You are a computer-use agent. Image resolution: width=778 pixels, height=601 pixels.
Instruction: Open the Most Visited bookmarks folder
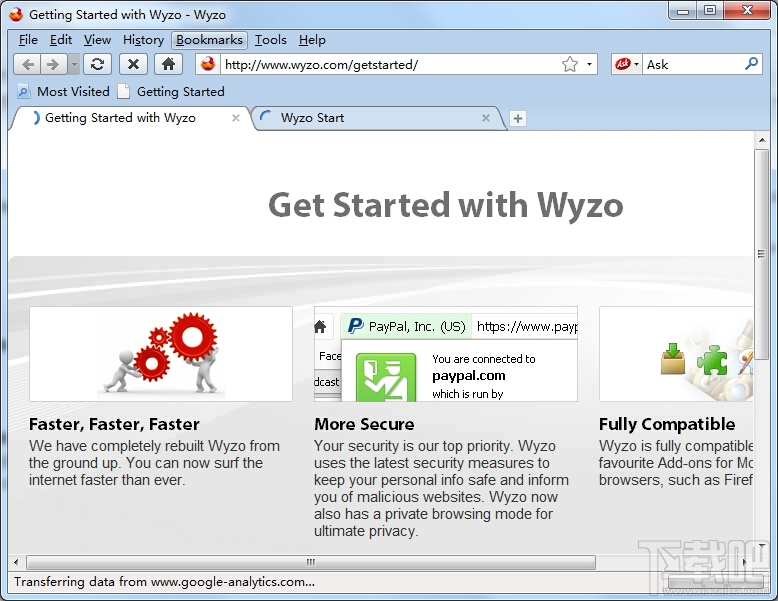pos(64,91)
